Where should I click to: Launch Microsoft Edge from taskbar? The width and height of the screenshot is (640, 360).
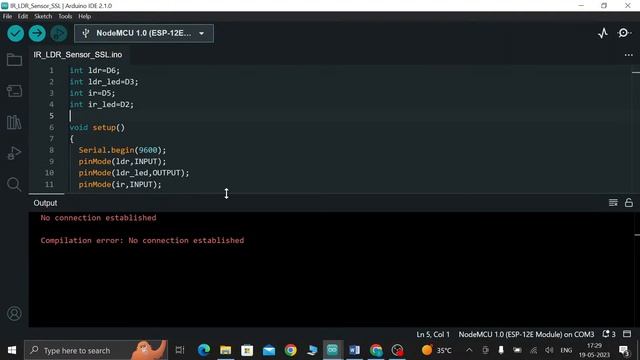coord(204,350)
